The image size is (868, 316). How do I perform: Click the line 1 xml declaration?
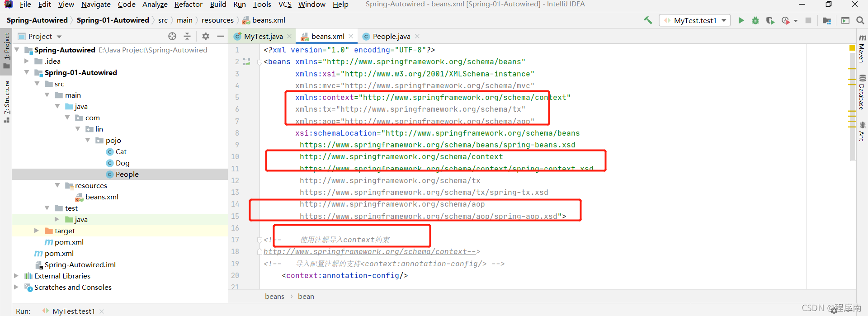click(x=349, y=50)
